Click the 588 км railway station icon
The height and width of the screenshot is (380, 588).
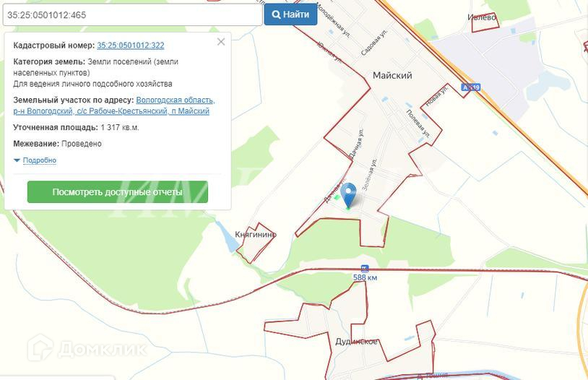click(x=365, y=269)
